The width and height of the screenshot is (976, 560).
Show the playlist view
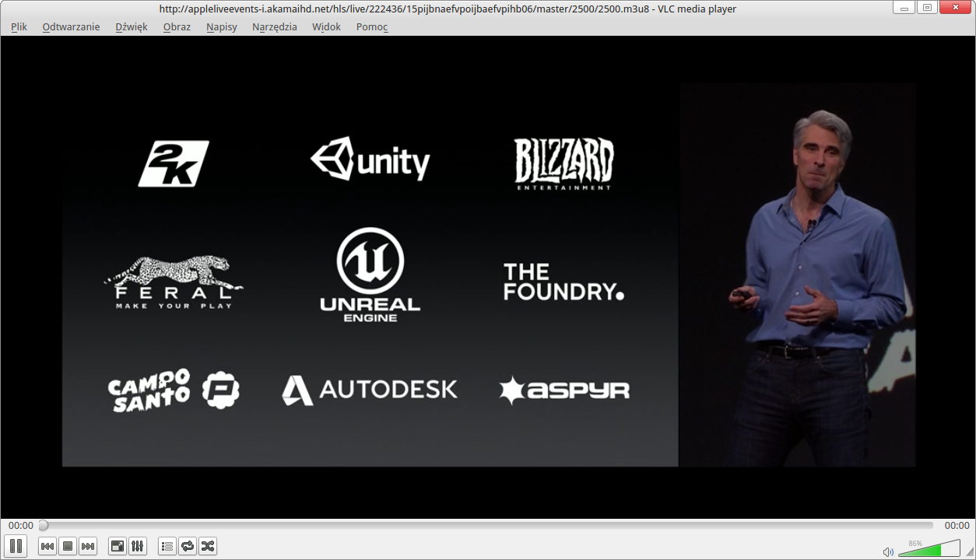167,546
